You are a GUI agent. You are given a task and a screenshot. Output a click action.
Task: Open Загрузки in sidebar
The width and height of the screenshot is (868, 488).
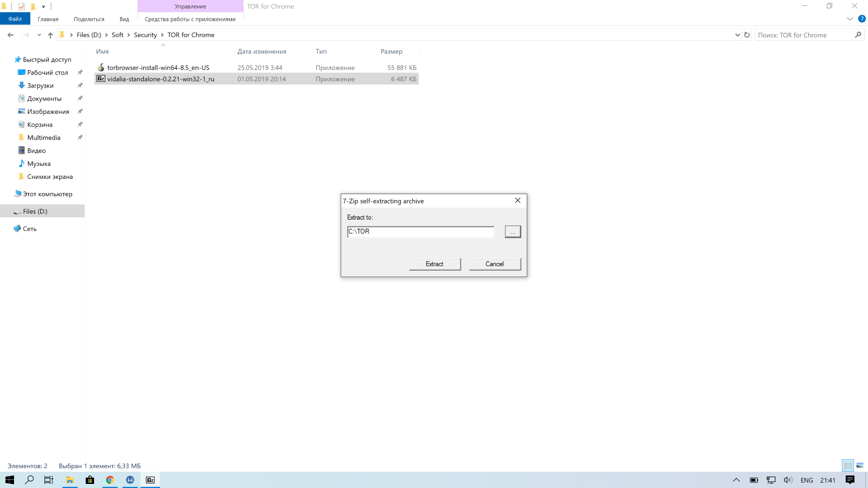(x=40, y=85)
